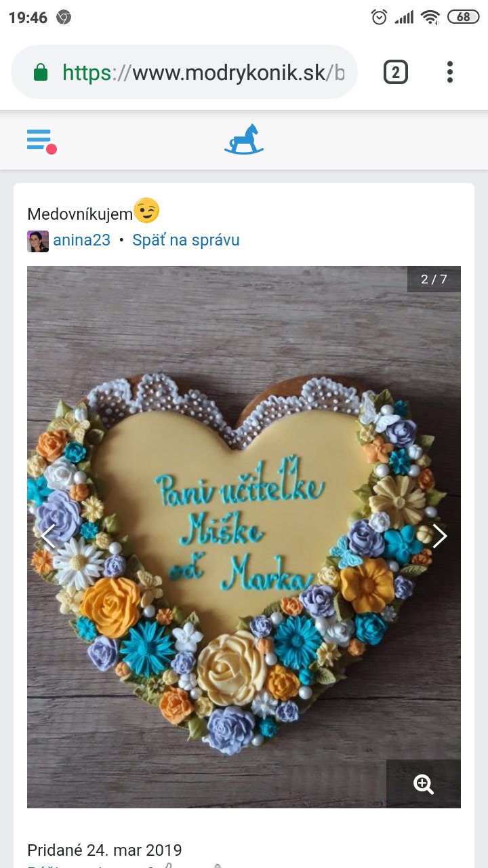Tap the blue rocking horse logo

click(x=244, y=139)
